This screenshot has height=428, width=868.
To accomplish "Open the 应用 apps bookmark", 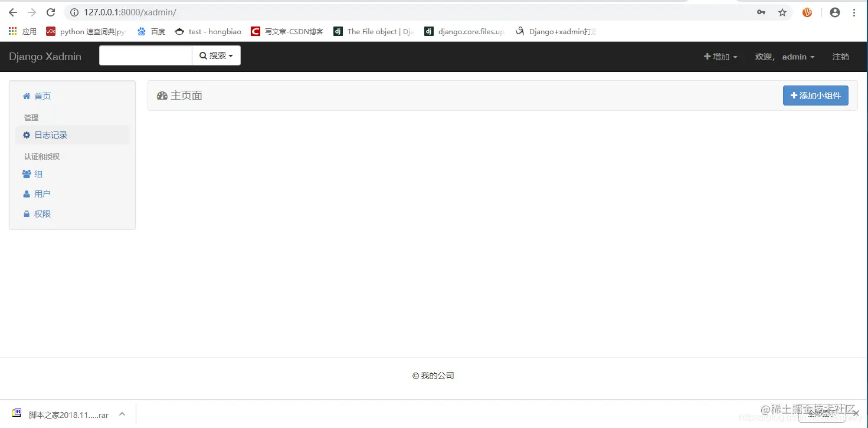I will (x=22, y=32).
